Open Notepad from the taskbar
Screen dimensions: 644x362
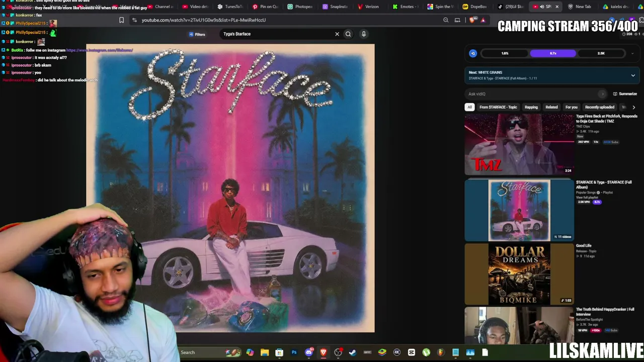tap(455, 352)
